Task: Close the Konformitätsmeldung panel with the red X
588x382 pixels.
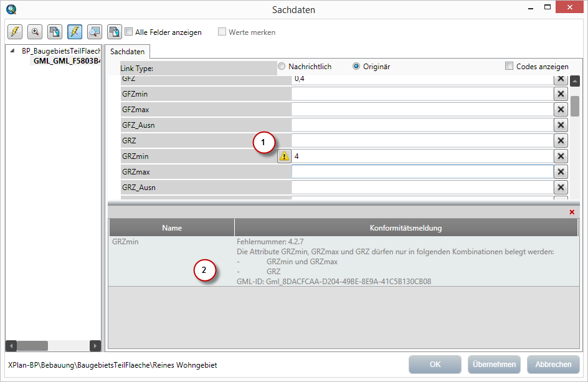Action: (572, 212)
